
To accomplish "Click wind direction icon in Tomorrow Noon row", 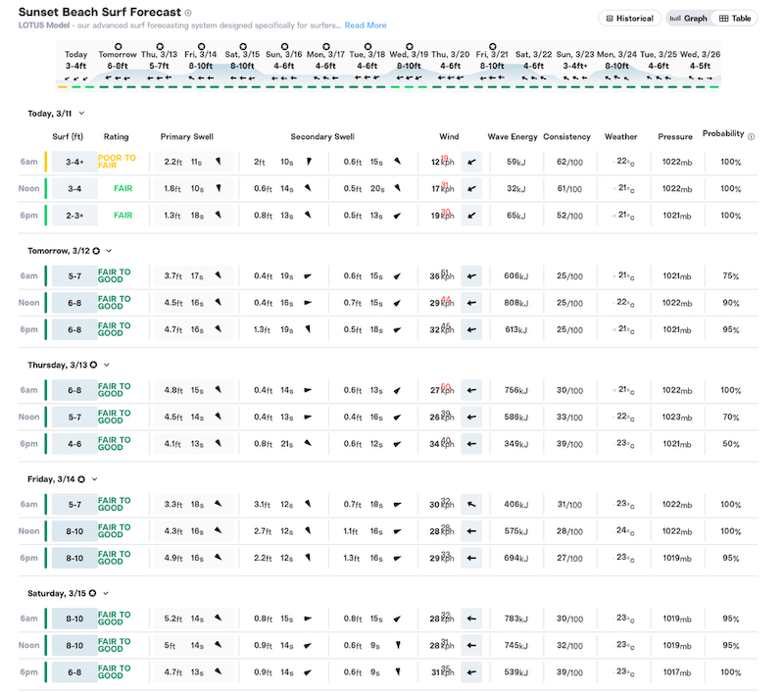I will 471,303.
